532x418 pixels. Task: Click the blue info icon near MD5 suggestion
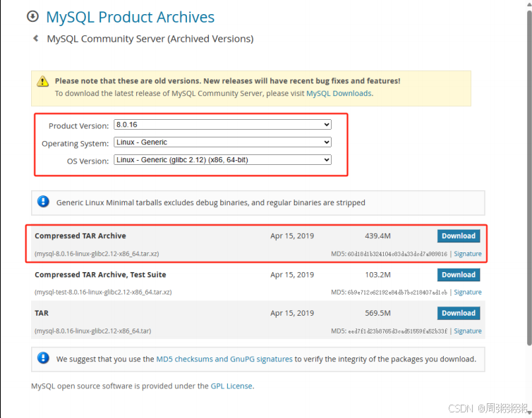click(x=43, y=359)
